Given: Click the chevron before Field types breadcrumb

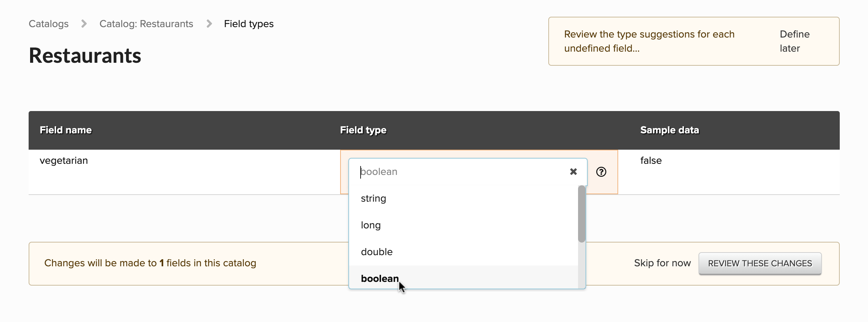Looking at the screenshot, I should click(x=209, y=24).
